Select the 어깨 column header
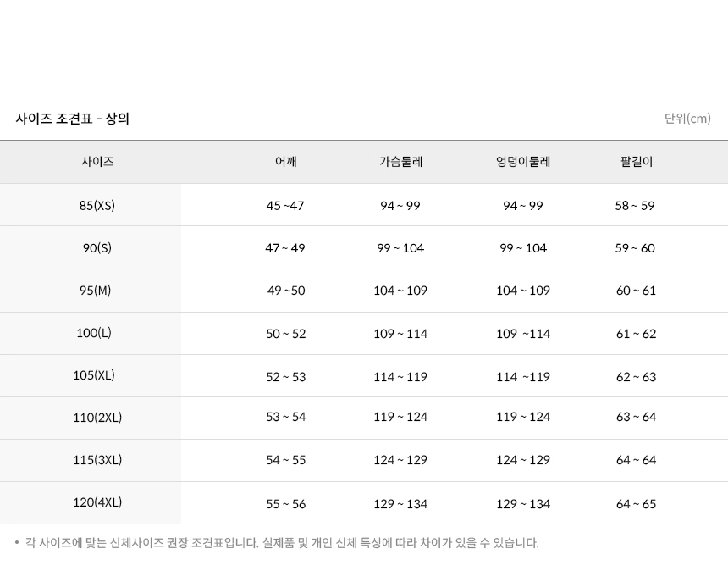The width and height of the screenshot is (728, 582). click(x=285, y=161)
